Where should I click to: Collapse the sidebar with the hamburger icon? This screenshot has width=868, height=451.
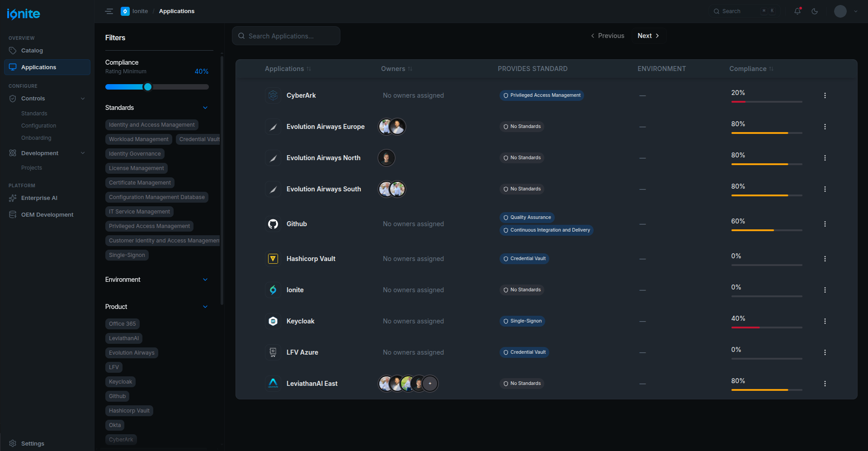pos(109,11)
